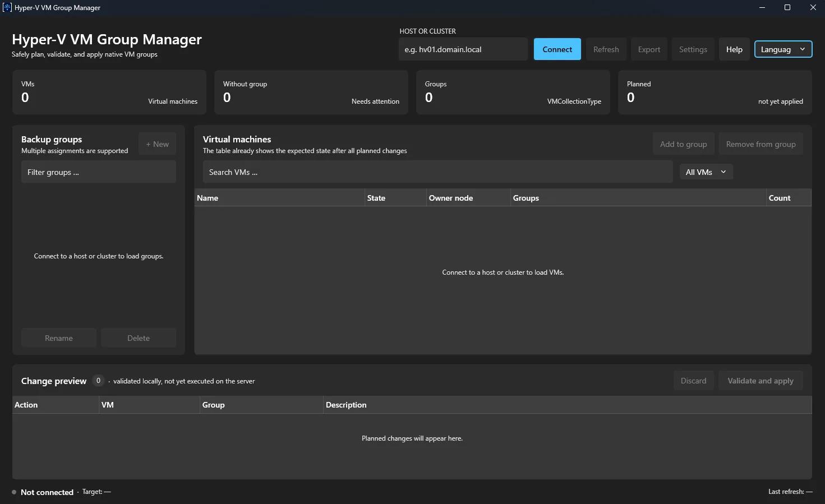Screen dimensions: 825x504
Task: Expand the Language dropdown
Action: coord(783,49)
